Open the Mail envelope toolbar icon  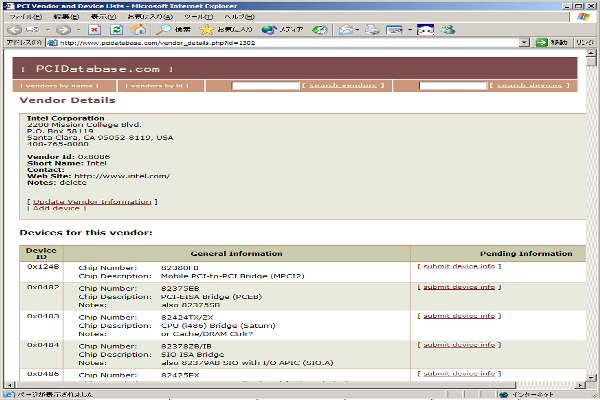[346, 29]
